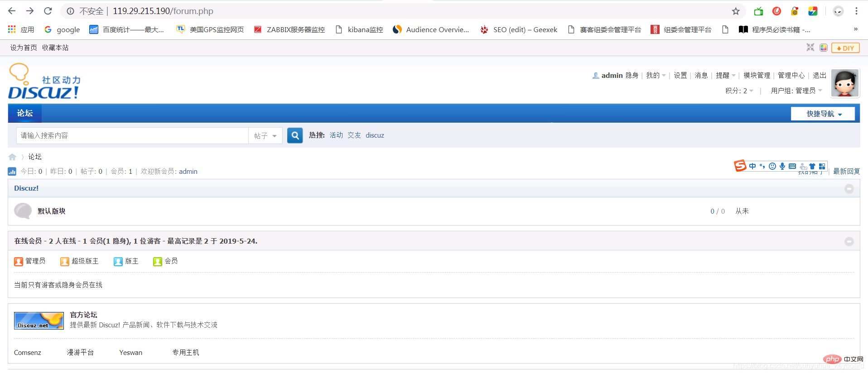Open the 默认版块 forum board
This screenshot has width=868, height=374.
(51, 211)
